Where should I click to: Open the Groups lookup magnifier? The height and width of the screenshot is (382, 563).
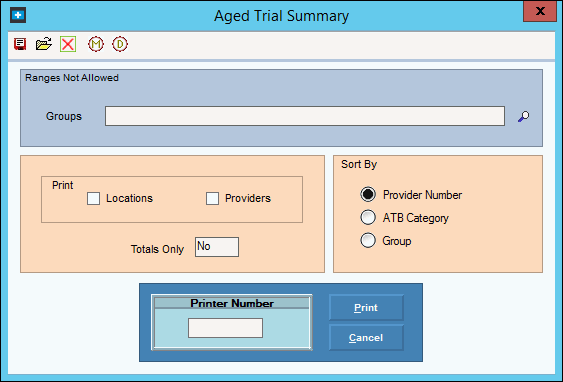(x=524, y=116)
